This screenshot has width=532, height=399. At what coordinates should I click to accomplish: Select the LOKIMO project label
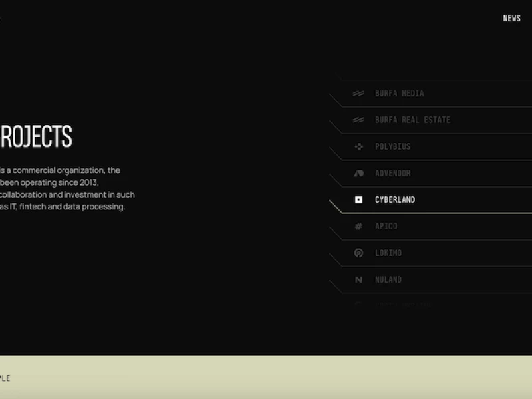pyautogui.click(x=388, y=253)
